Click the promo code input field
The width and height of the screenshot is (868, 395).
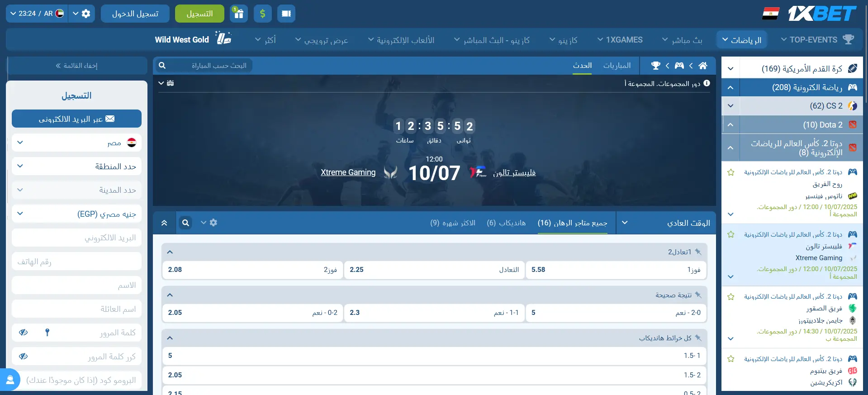[x=76, y=380]
